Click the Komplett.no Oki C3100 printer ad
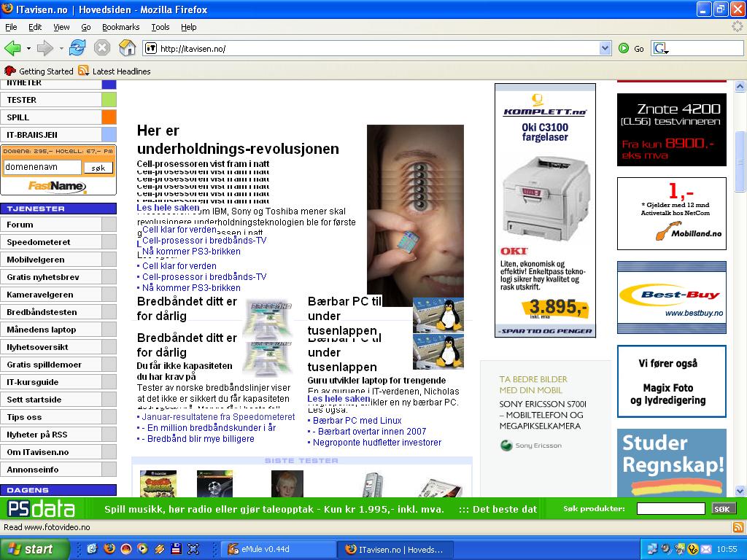747x560 pixels. click(x=546, y=211)
